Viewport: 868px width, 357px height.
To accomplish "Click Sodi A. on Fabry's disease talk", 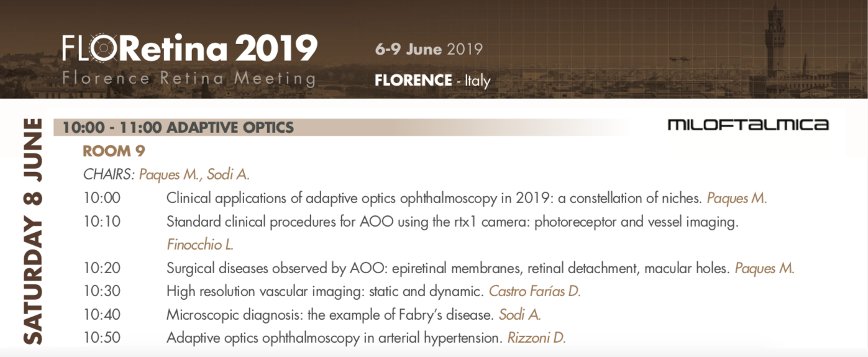I will click(520, 315).
